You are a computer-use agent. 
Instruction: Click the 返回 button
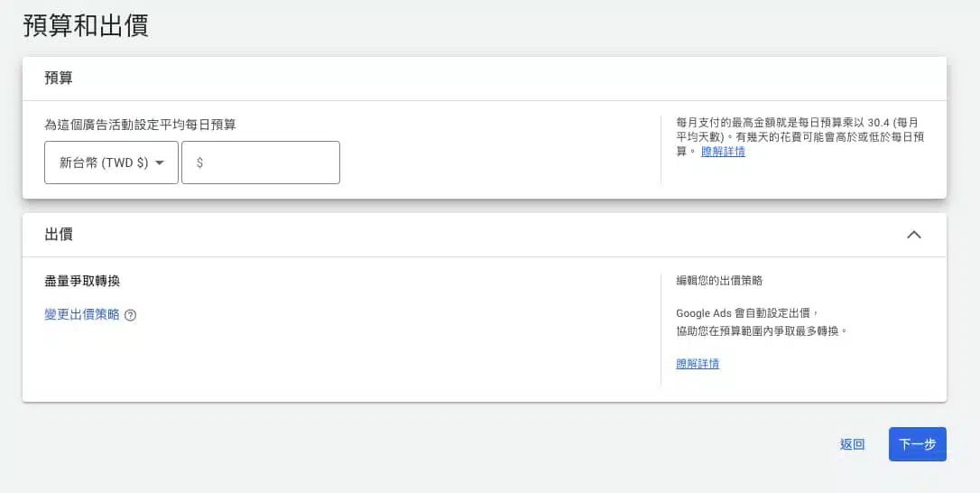(852, 444)
